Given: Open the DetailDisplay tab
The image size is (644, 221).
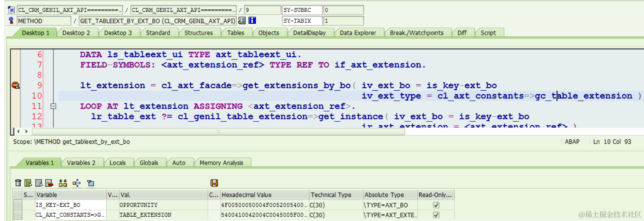Looking at the screenshot, I should click(x=309, y=33).
